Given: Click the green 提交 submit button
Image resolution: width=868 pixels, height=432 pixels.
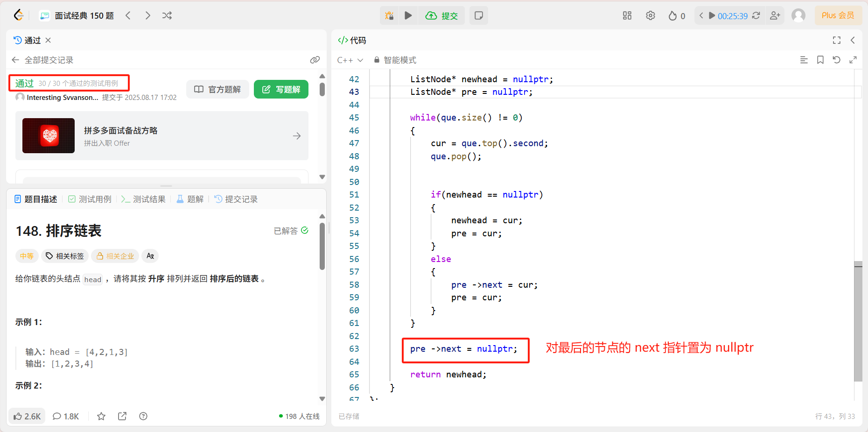Looking at the screenshot, I should (x=441, y=15).
